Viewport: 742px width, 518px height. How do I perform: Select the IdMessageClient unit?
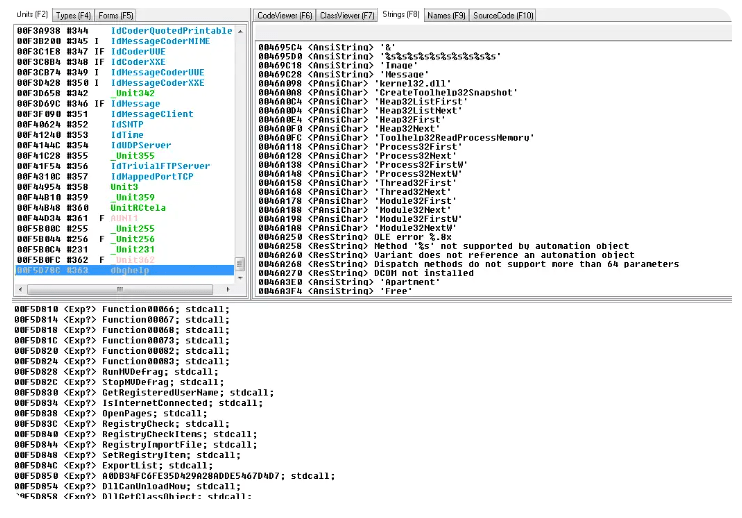(x=125, y=114)
